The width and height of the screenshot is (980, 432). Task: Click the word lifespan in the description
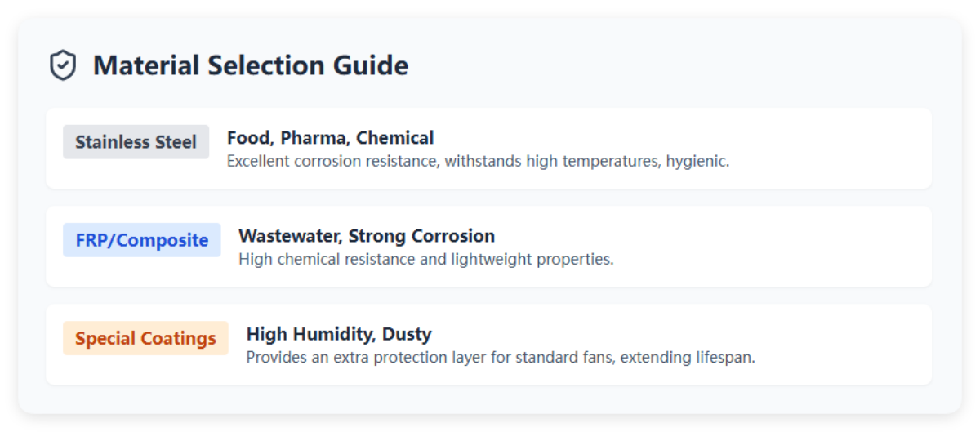(x=725, y=358)
